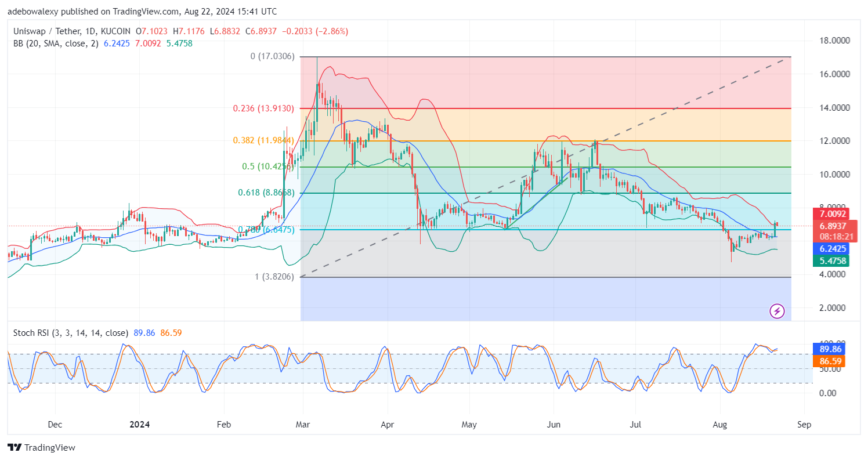Click the Apr label on the time axis
Screen dimensions: 868x460
[386, 424]
